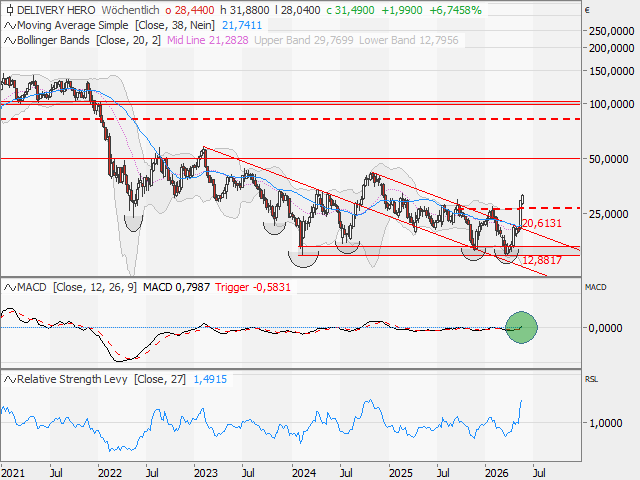Screen dimensions: 640x480
Task: Click the MACD 0,0000 axis label
Action: pos(605,328)
